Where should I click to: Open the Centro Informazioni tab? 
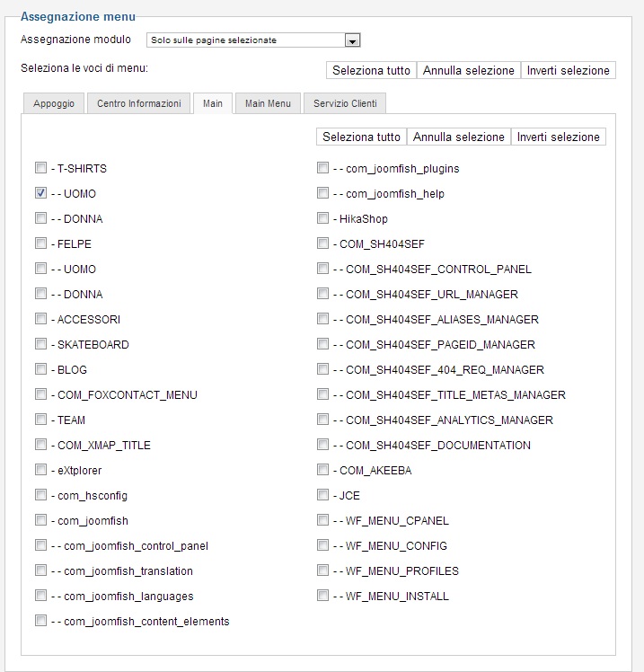point(139,104)
